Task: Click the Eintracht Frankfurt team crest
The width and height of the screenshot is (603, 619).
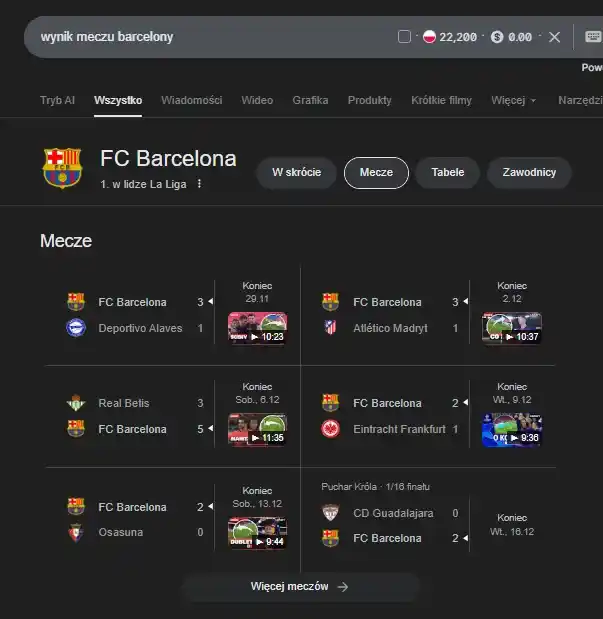Action: 331,429
